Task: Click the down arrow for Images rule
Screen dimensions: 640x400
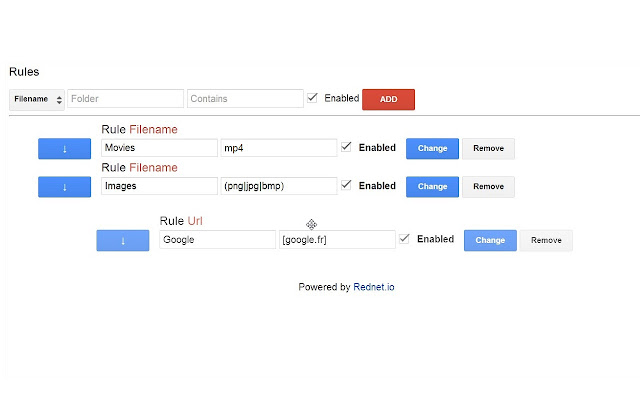Action: tap(64, 186)
